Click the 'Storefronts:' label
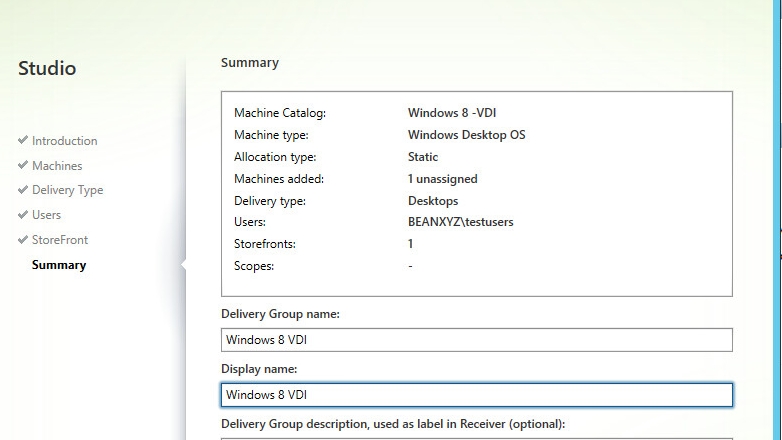 (265, 244)
